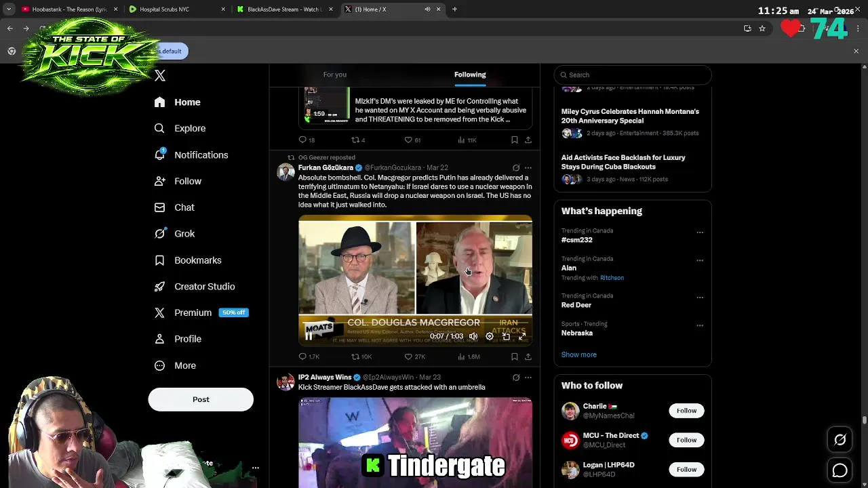
Task: Open replies on Furkan Gözükara post (1.7K)
Action: click(309, 357)
